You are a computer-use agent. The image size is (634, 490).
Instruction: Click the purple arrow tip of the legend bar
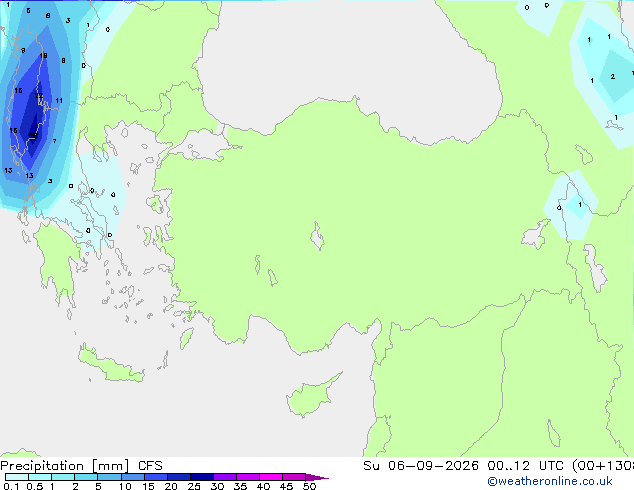click(x=317, y=477)
